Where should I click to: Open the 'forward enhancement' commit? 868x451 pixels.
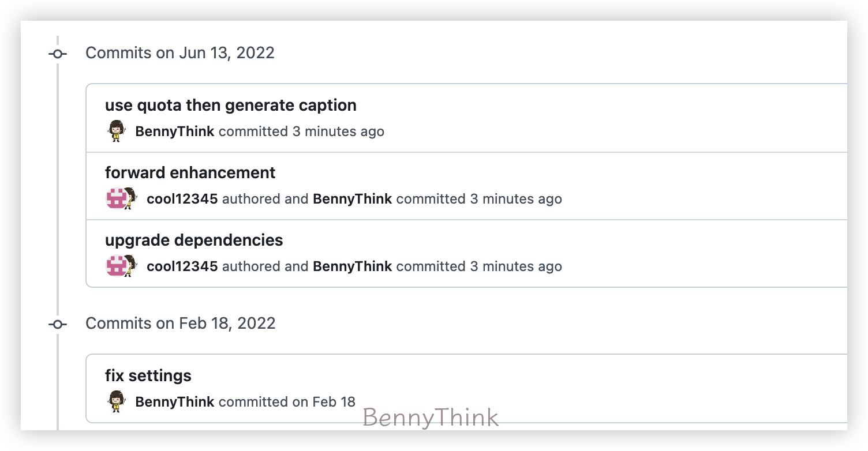[190, 172]
